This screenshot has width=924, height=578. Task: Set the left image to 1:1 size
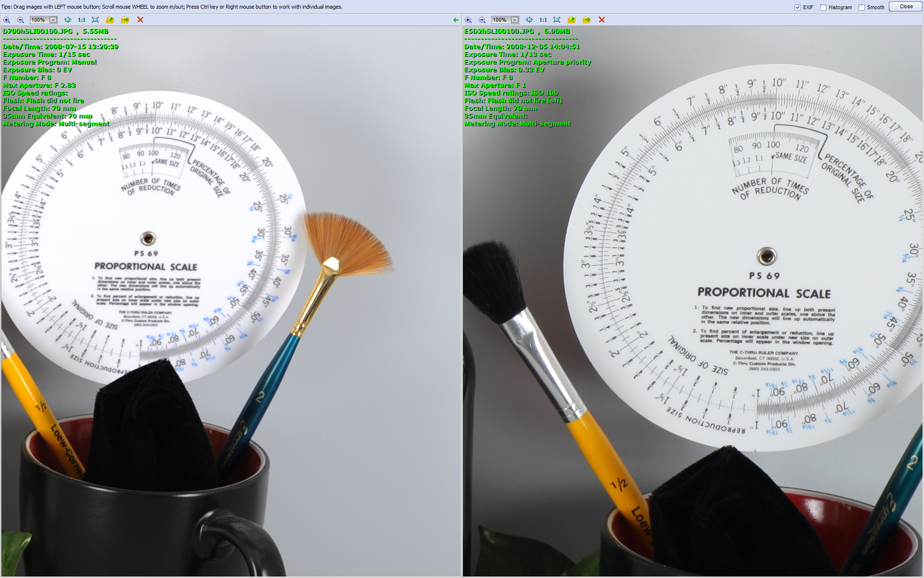pyautogui.click(x=82, y=20)
